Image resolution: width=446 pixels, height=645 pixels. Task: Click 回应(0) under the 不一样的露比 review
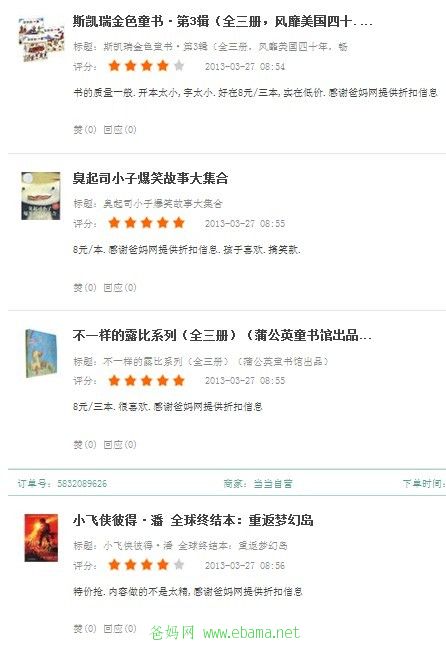120,445
